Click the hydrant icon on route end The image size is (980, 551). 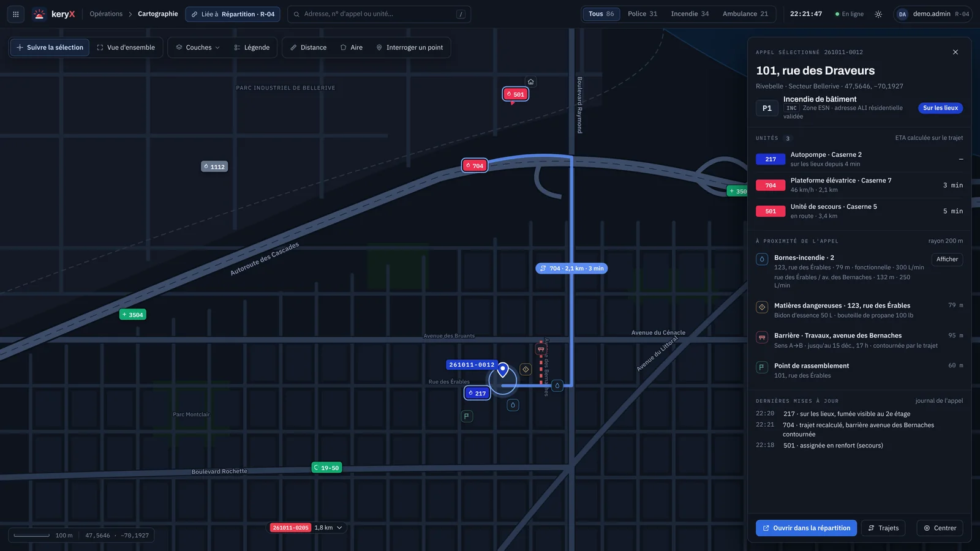557,386
